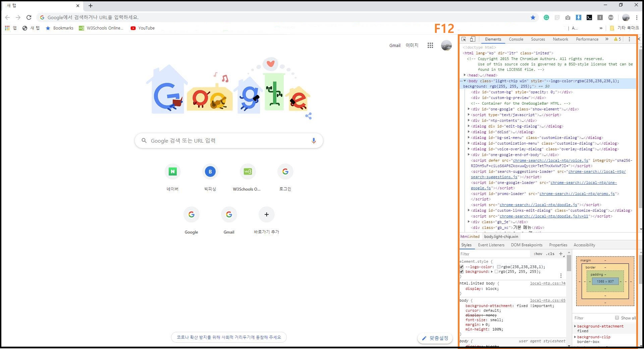
Task: Open the local-ntp.css:74 source link
Action: pos(548,283)
